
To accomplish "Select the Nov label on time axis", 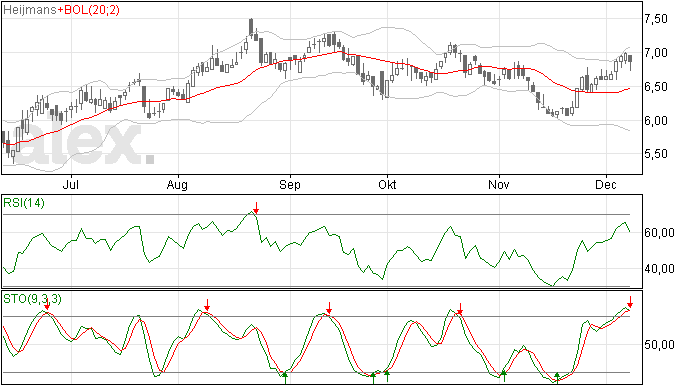I will pos(499,184).
